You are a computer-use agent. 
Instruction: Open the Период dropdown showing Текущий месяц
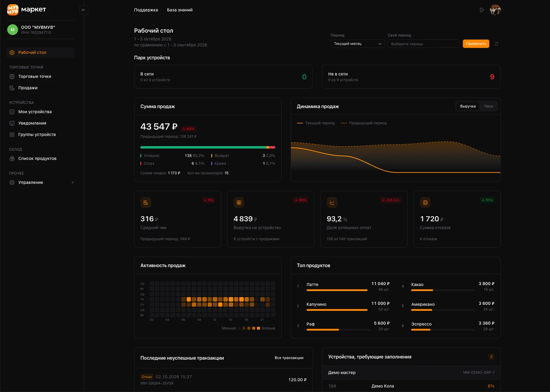(357, 44)
